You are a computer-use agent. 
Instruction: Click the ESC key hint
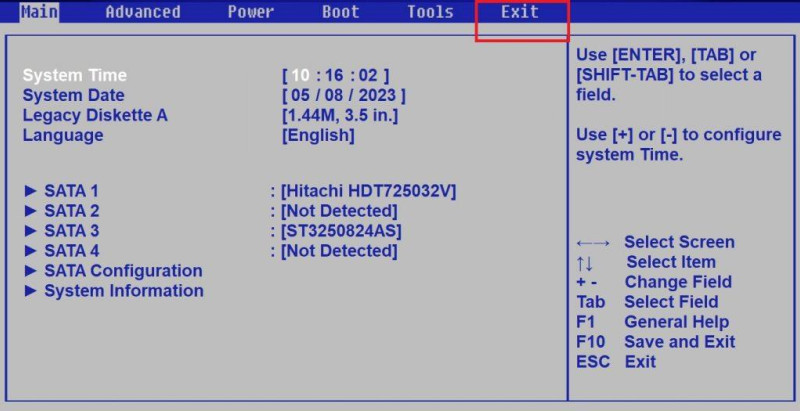tap(593, 362)
